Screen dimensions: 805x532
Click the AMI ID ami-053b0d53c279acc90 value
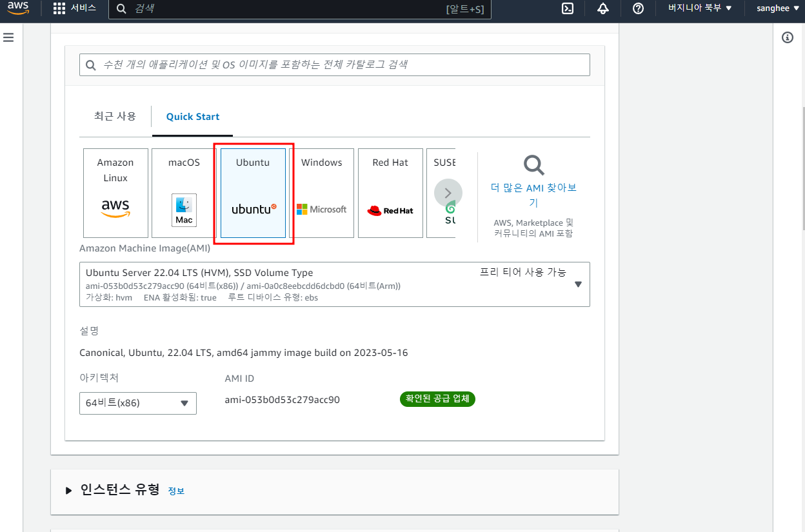pyautogui.click(x=282, y=400)
